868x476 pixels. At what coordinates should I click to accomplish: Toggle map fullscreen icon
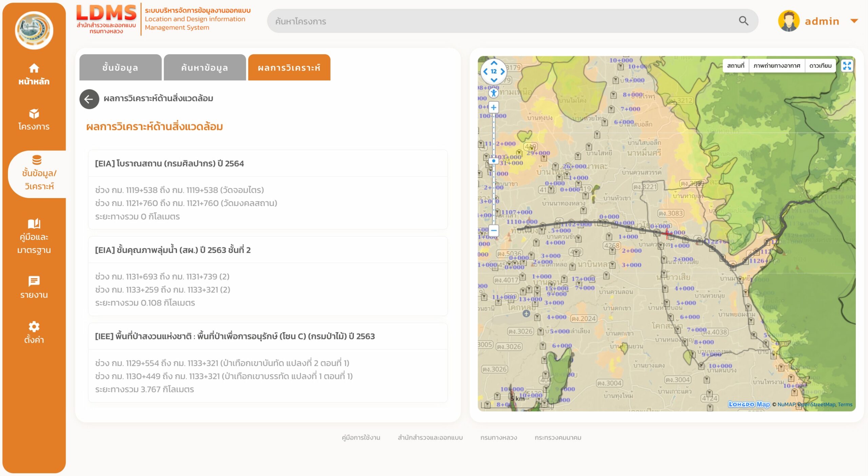pos(847,66)
